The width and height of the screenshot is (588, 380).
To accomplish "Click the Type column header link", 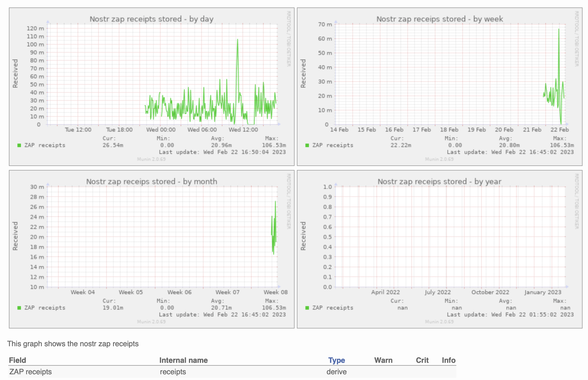I will 336,360.
